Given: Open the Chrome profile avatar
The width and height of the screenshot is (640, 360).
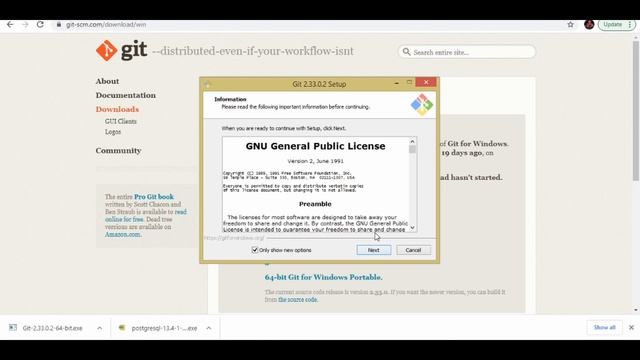Looking at the screenshot, I should click(589, 24).
